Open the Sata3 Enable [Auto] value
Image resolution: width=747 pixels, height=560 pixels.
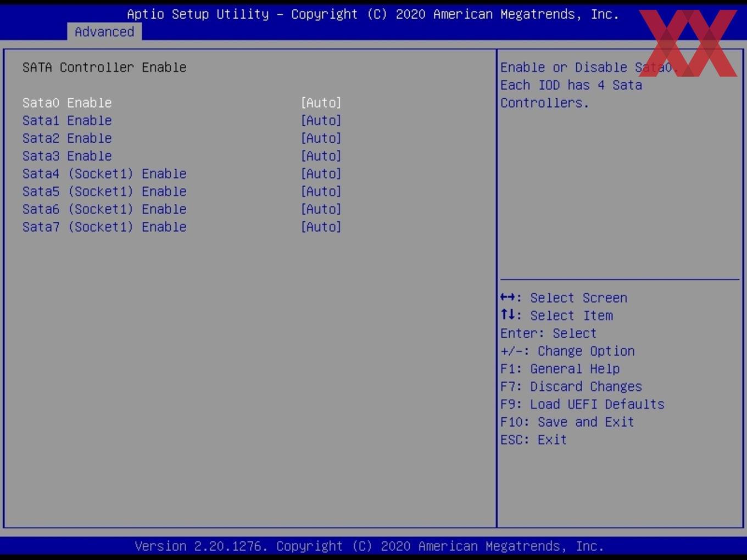[321, 156]
